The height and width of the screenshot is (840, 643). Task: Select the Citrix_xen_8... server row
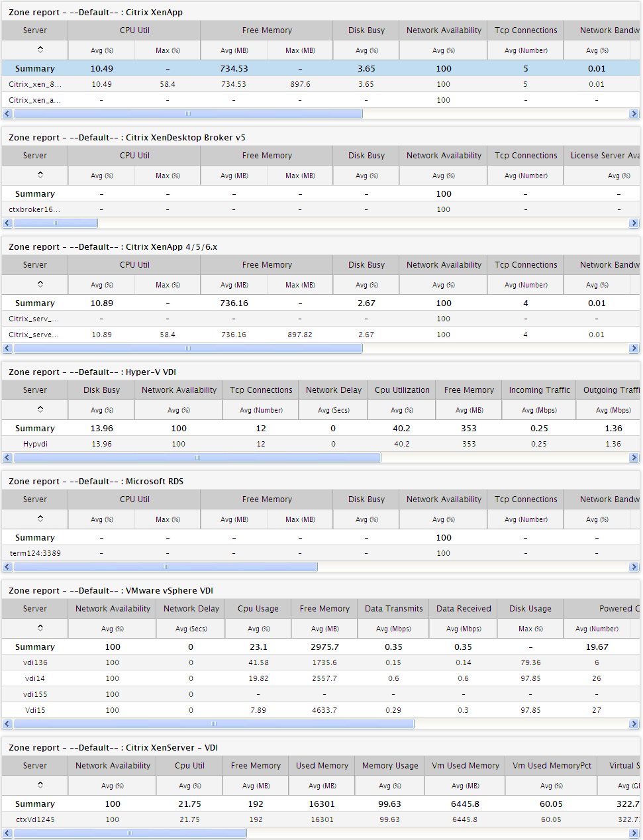321,84
